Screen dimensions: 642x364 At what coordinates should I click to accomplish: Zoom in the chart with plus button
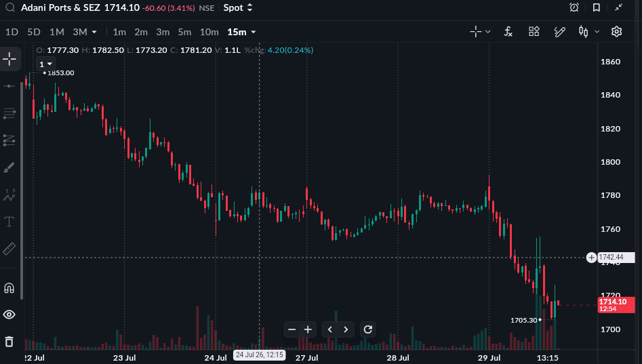pyautogui.click(x=308, y=329)
